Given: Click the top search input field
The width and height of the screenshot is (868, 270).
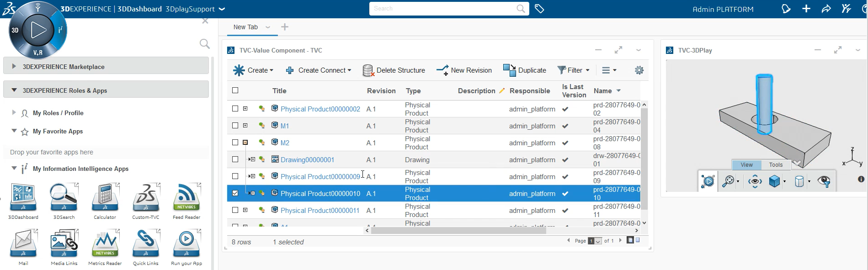Looking at the screenshot, I should point(443,9).
